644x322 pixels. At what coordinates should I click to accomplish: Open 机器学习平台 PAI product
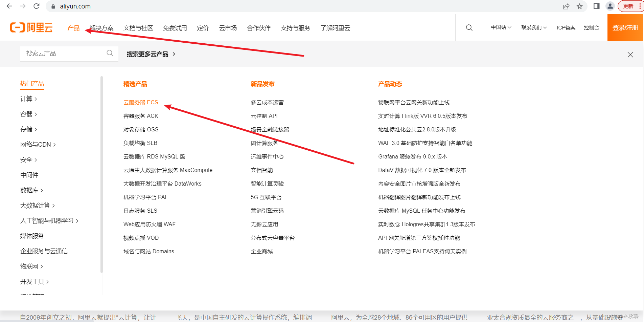[x=145, y=197]
